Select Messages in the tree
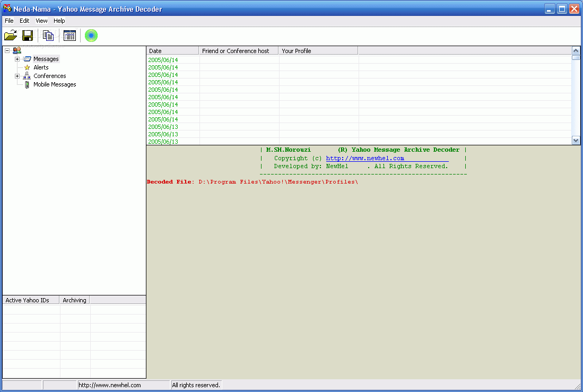The height and width of the screenshot is (392, 583). [46, 59]
